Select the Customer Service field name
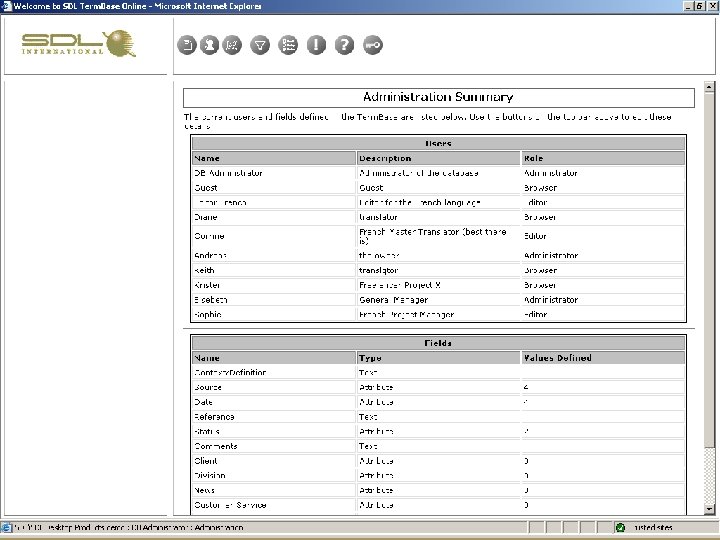Screen dimensions: 720x540 click(x=231, y=505)
